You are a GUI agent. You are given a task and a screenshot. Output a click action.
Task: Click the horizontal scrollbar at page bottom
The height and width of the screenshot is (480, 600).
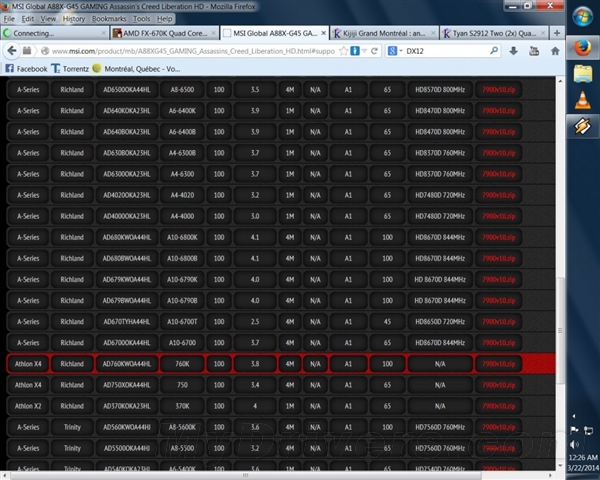tap(245, 475)
